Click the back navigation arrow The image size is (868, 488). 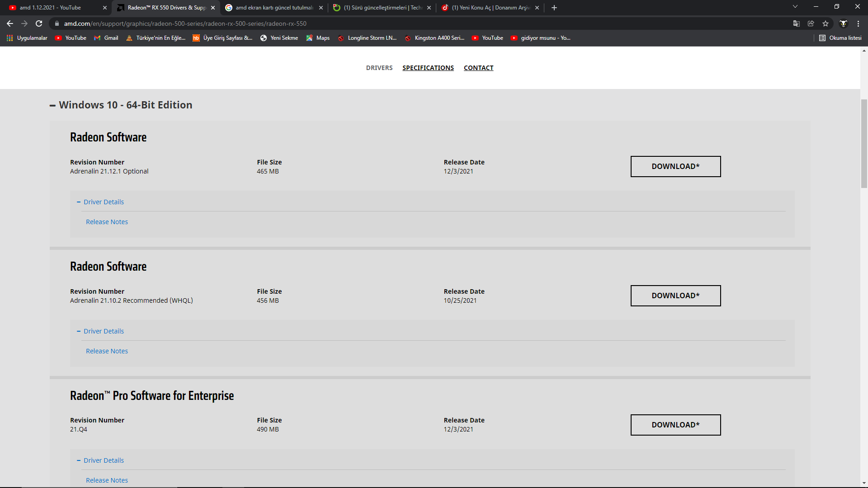tap(10, 23)
